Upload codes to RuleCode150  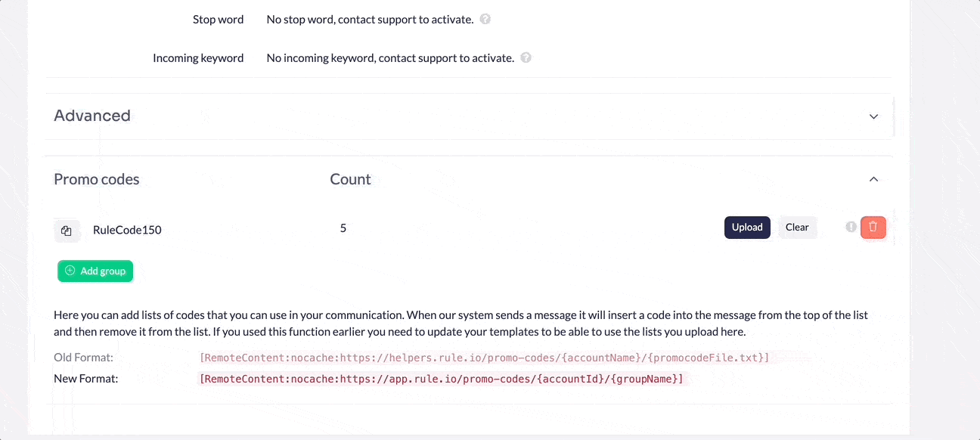pos(747,228)
